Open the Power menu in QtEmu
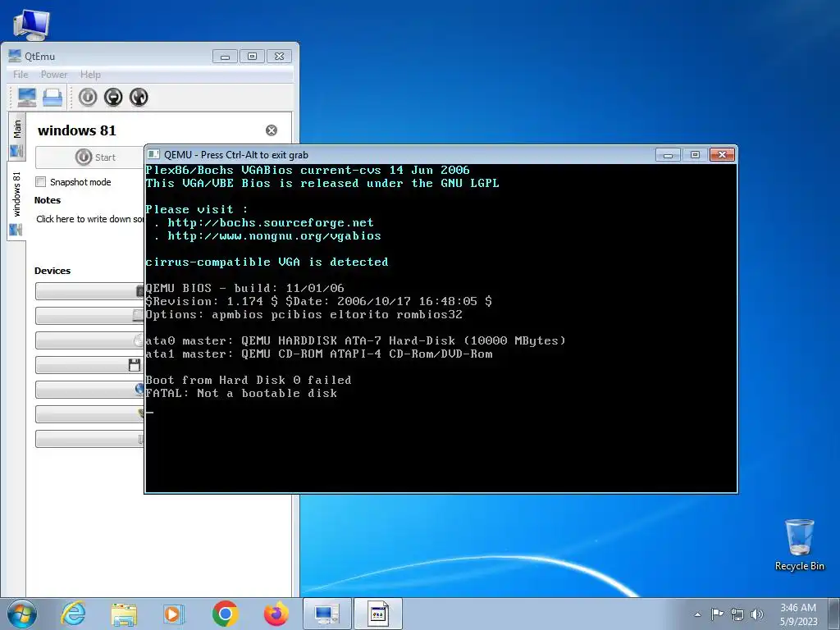Viewport: 840px width, 630px height. [54, 75]
